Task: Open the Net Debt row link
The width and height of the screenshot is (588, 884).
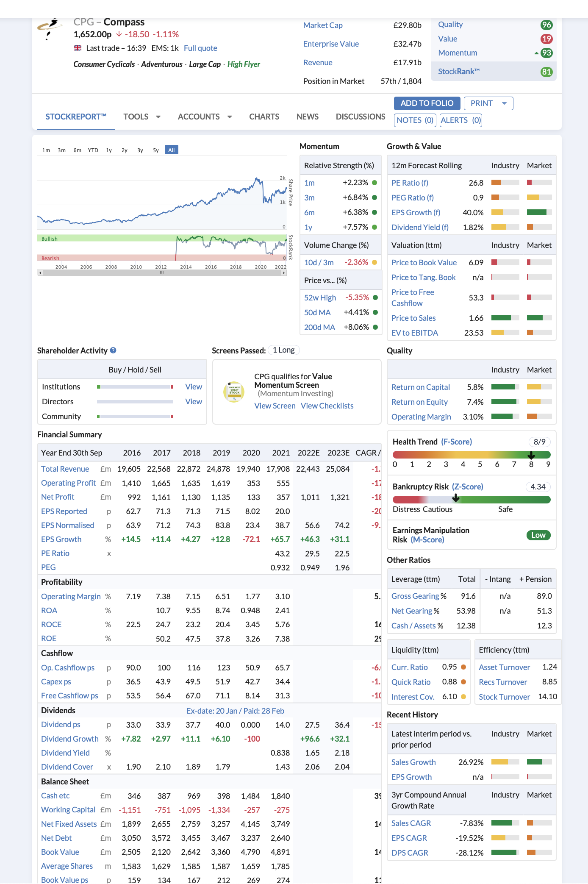Action: [56, 838]
